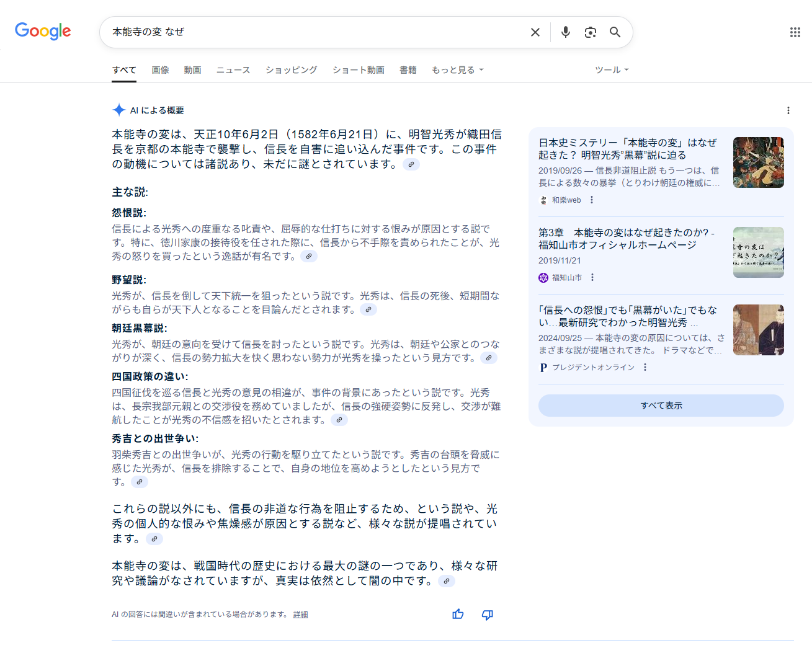Click the 2019/11/21 date text
This screenshot has height=648, width=812.
(560, 260)
